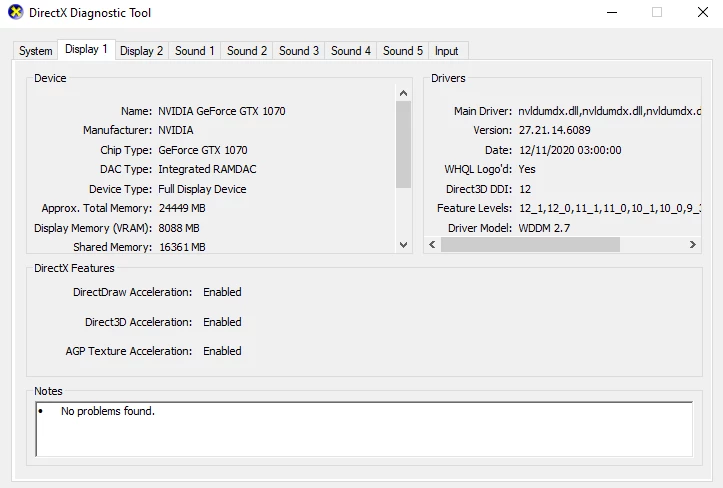The height and width of the screenshot is (488, 723).
Task: Click the driver version 27.21.14.6089
Action: [x=555, y=131]
